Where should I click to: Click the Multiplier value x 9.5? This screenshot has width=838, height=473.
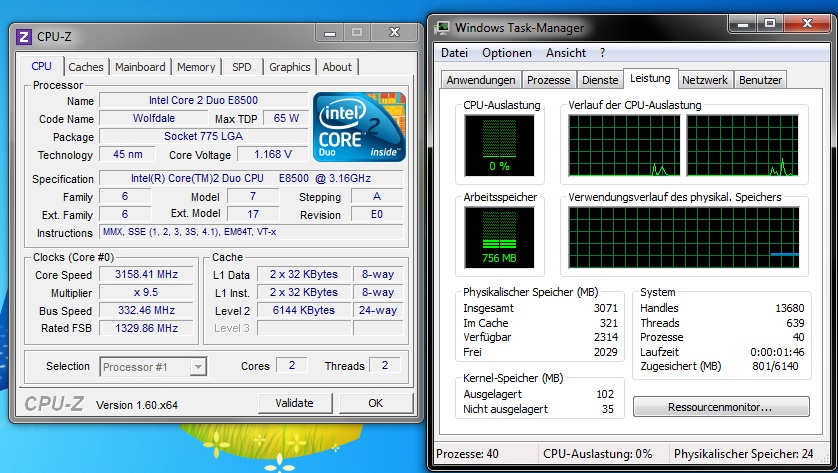pyautogui.click(x=146, y=292)
